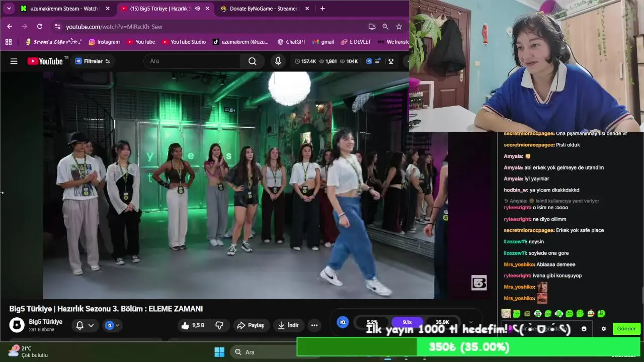Viewport: 644px width, 362px height.
Task: Open chat settings gear icon
Action: pyautogui.click(x=604, y=329)
